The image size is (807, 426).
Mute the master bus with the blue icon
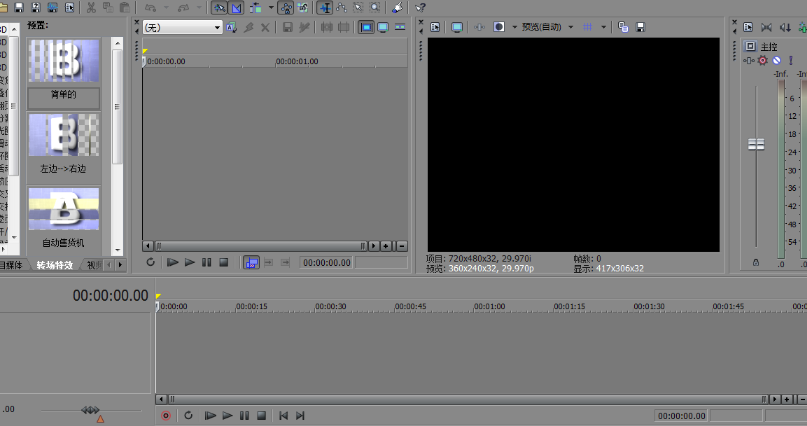777,60
